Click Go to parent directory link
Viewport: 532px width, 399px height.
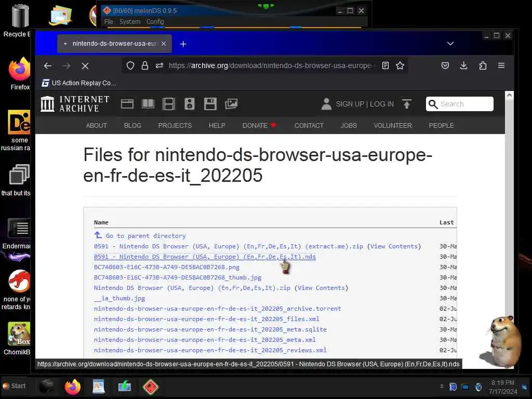pyautogui.click(x=140, y=235)
